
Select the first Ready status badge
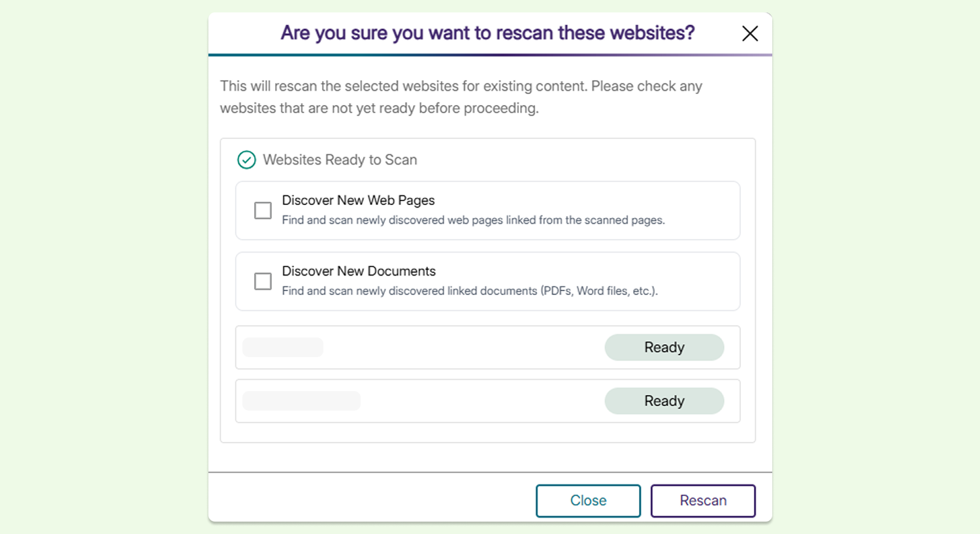click(x=664, y=347)
